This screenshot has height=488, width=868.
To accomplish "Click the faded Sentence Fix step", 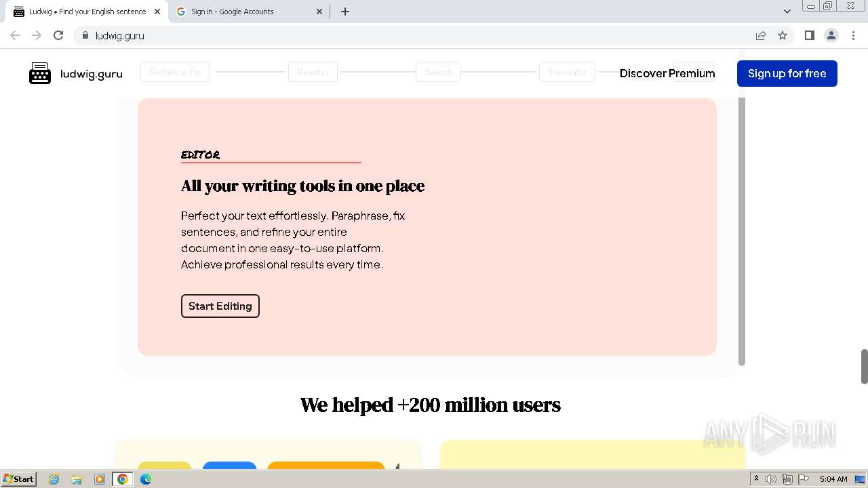I will (175, 72).
